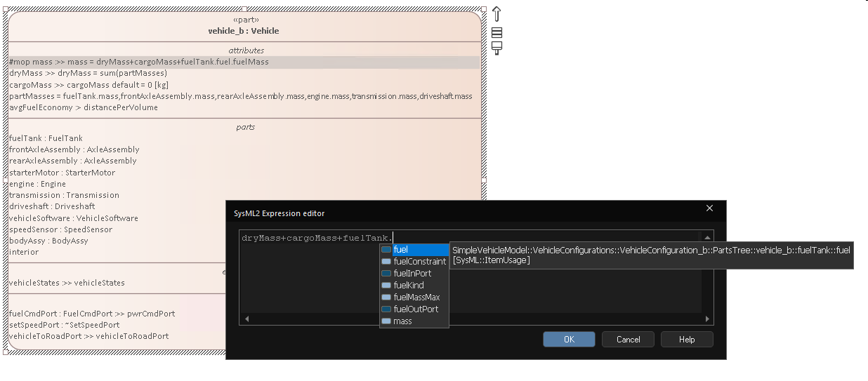Choose fuelMassMax in the completion list

pyautogui.click(x=416, y=298)
